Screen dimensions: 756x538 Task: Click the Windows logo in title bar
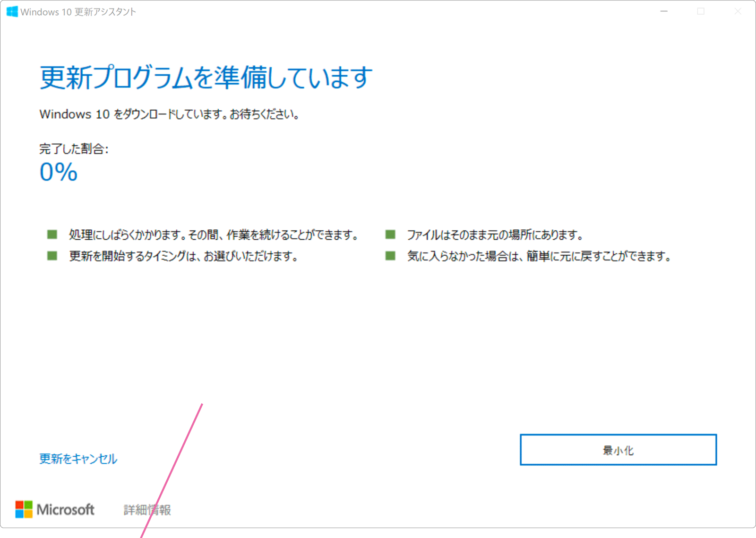tap(12, 11)
